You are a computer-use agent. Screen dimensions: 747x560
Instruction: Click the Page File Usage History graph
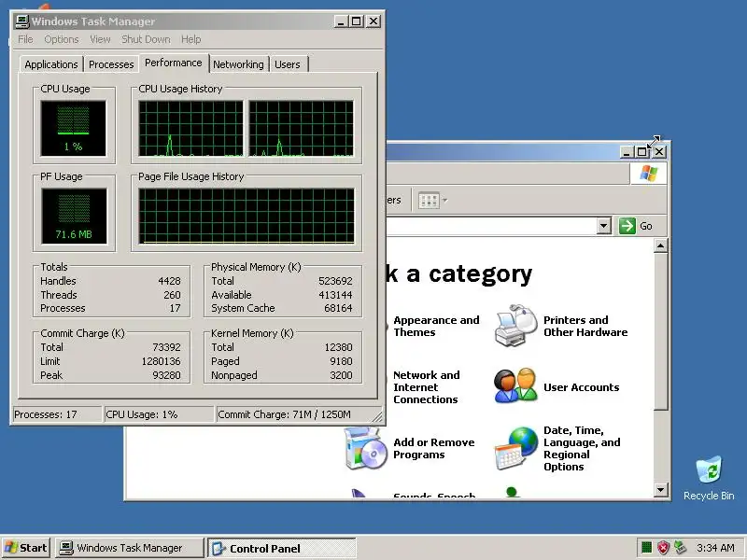coord(247,216)
